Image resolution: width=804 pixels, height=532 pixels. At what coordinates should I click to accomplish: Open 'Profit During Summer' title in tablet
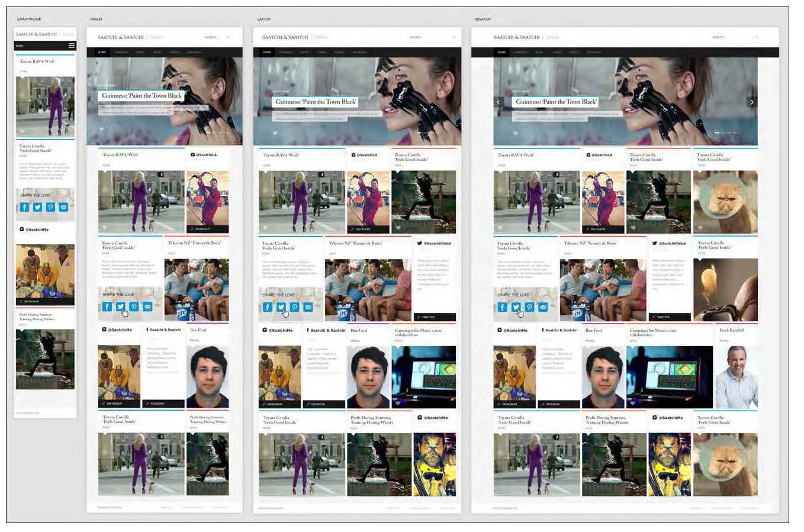point(208,420)
